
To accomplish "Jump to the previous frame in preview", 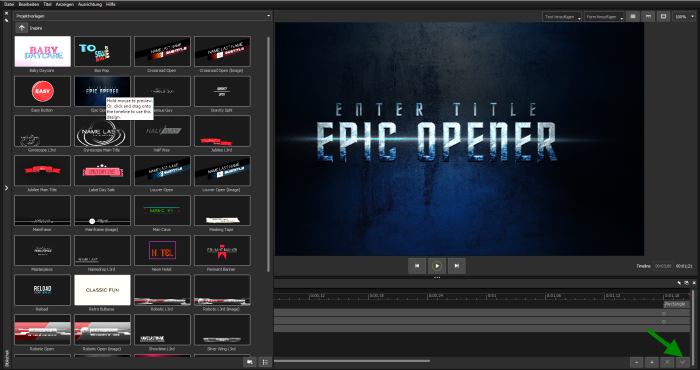I will click(417, 266).
